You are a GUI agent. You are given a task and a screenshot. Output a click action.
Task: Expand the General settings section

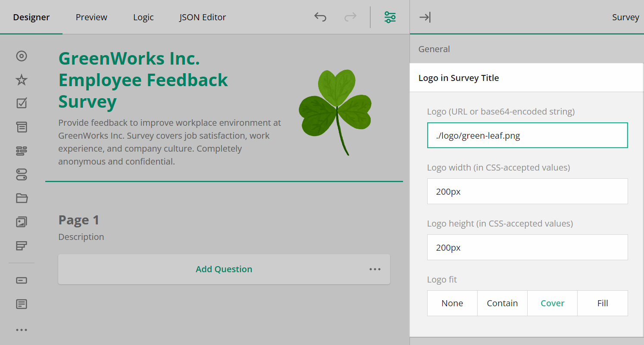tap(434, 49)
